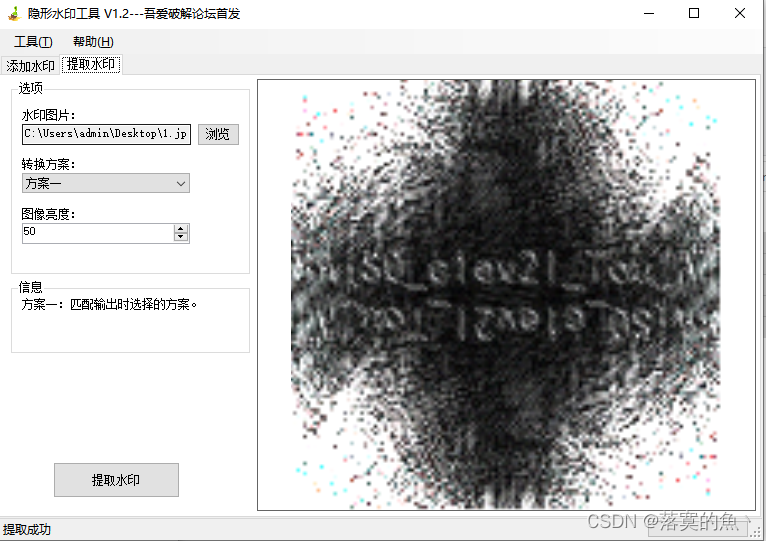Maximize the watermark tool window
The width and height of the screenshot is (766, 541).
pyautogui.click(x=694, y=13)
